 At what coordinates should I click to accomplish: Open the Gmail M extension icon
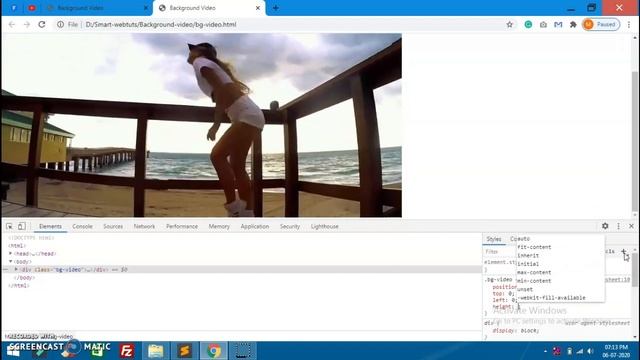point(558,24)
